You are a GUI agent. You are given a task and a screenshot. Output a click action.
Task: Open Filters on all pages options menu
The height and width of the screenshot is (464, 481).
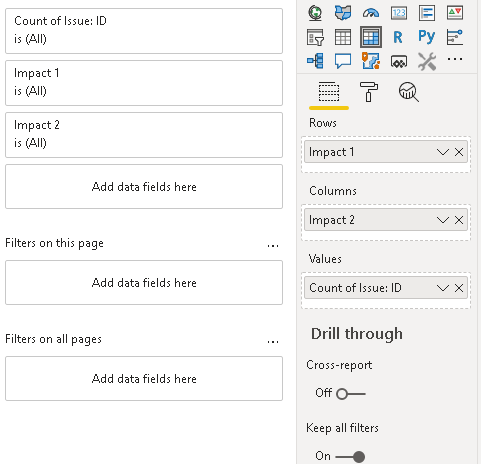(x=273, y=342)
